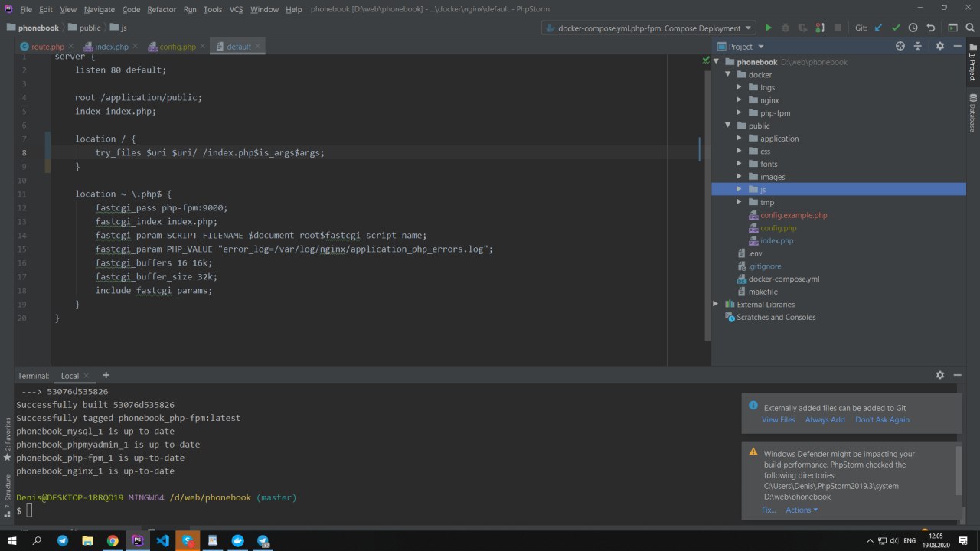Click phonebook breadcrumb in navigation bar
Screen dimensions: 980x551
pyautogui.click(x=32, y=28)
